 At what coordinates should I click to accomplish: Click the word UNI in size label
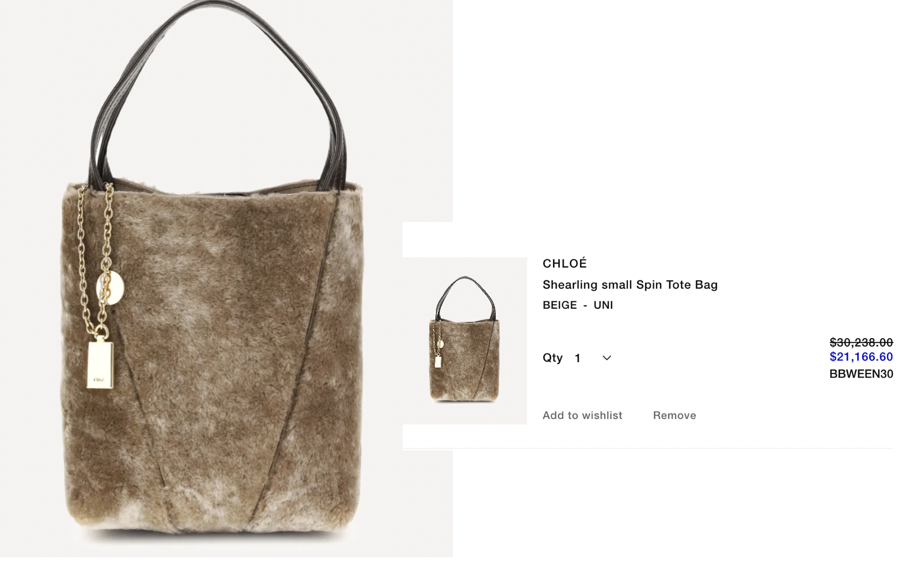pos(603,305)
